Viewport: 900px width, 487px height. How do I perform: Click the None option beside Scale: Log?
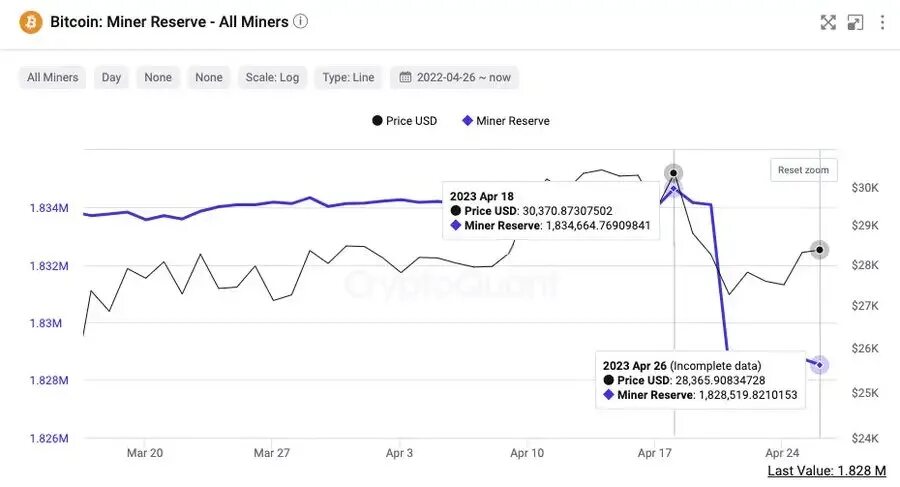(x=209, y=77)
